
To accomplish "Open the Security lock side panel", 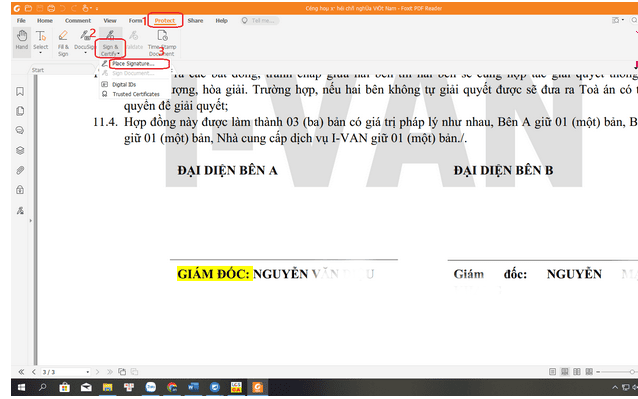I will [20, 190].
